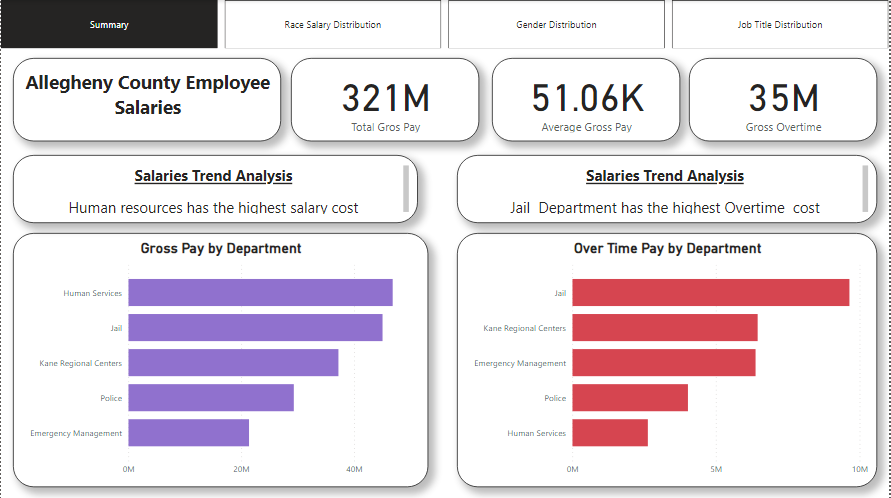The height and width of the screenshot is (498, 891).
Task: Select purple Emergency Management bar in Gross Pay chart
Action: 188,433
